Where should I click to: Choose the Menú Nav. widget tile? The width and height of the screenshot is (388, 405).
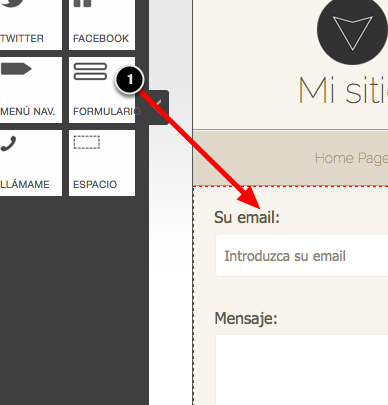pos(31,90)
